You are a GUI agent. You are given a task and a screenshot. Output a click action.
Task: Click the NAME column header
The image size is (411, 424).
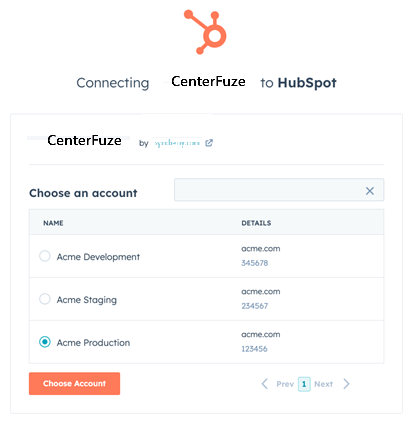pos(53,223)
